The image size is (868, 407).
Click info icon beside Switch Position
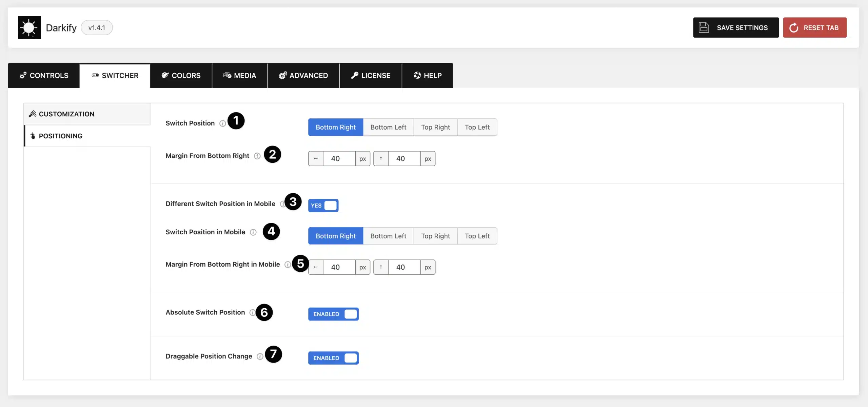click(222, 123)
